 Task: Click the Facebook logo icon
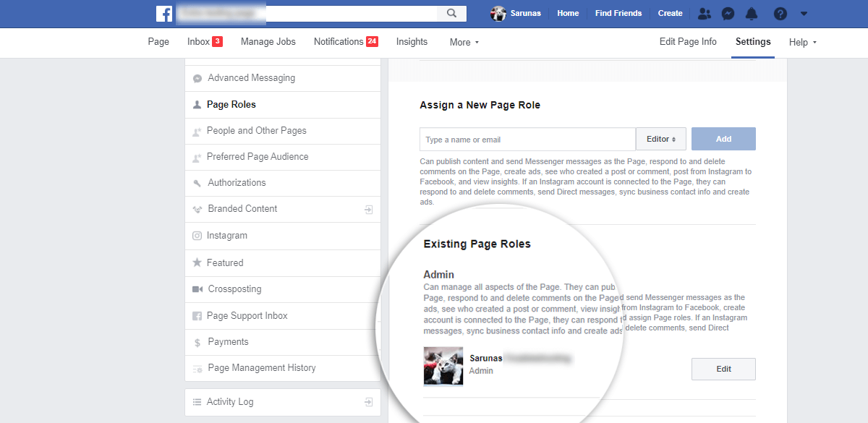[164, 13]
